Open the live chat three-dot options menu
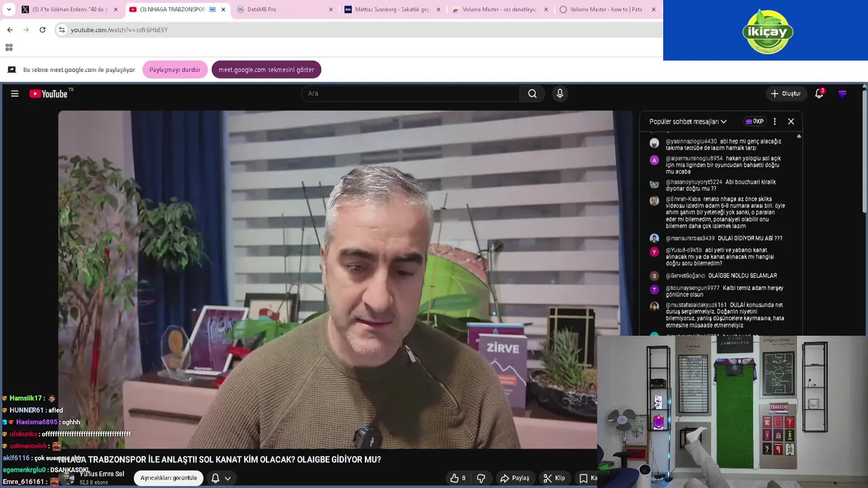The height and width of the screenshot is (488, 868). (774, 121)
